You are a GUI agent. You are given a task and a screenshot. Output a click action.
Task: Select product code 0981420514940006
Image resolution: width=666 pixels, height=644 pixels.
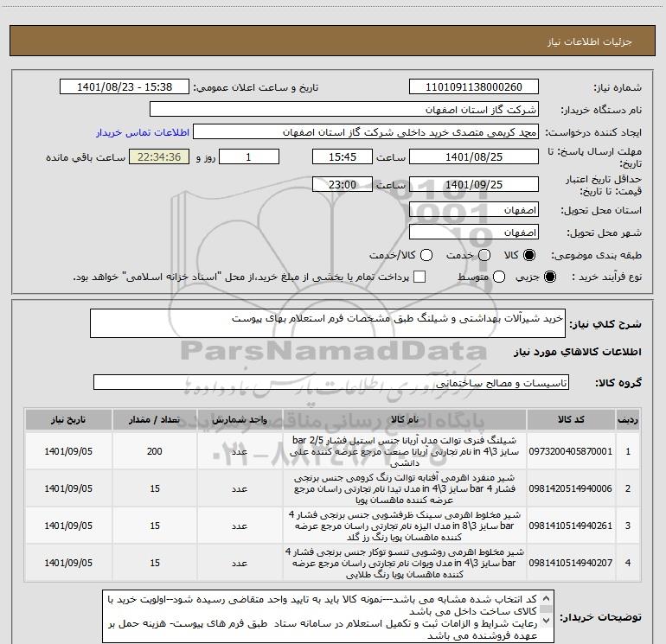coord(571,488)
